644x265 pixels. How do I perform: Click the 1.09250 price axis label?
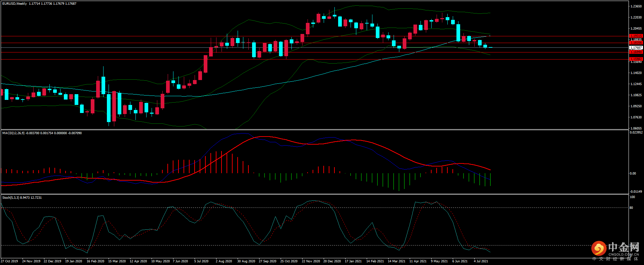(636, 106)
